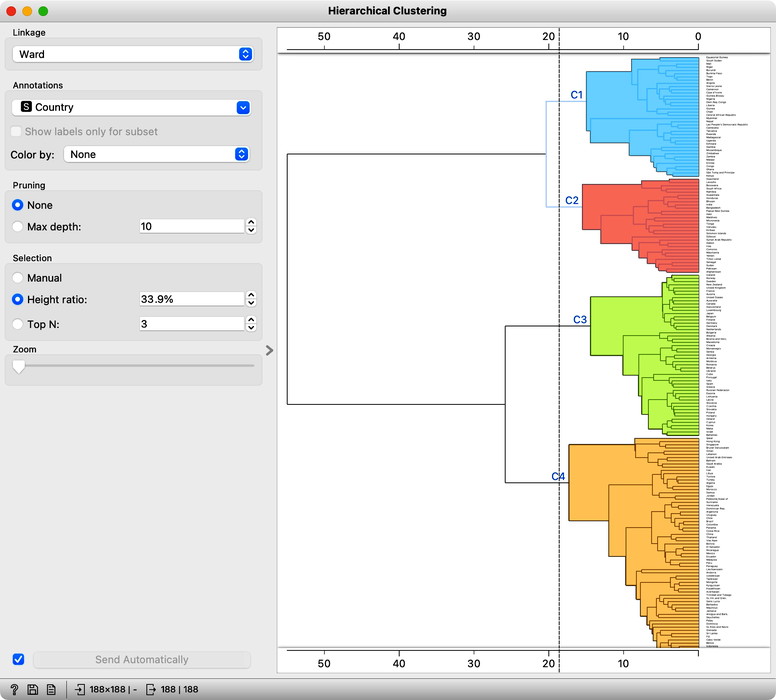Open help via the question mark icon
The width and height of the screenshot is (776, 700).
click(x=14, y=689)
